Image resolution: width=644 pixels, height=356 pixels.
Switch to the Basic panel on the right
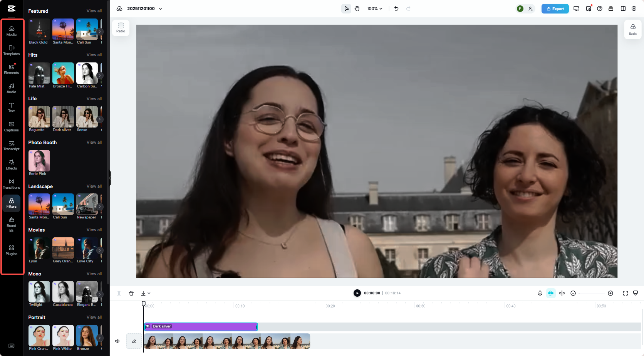(633, 29)
